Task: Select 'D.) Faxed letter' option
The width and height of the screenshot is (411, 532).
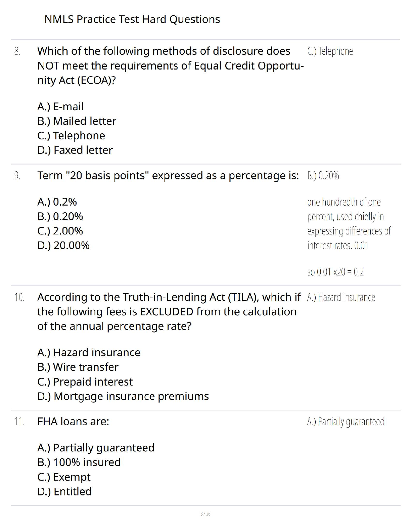Action: coord(75,150)
